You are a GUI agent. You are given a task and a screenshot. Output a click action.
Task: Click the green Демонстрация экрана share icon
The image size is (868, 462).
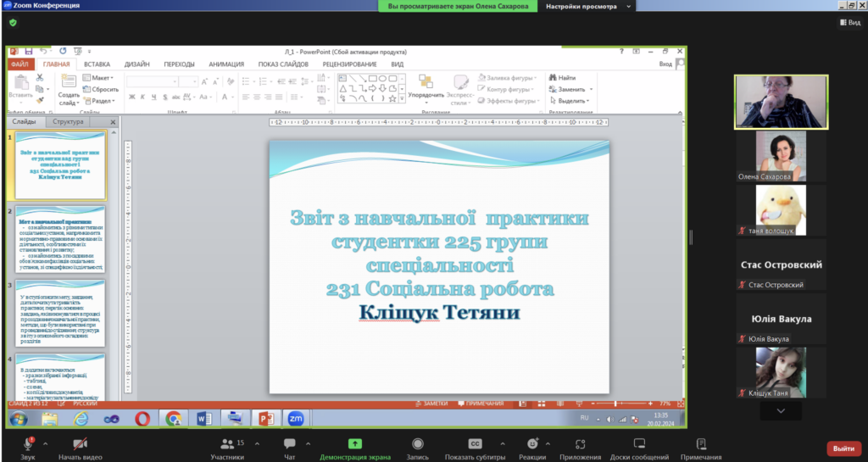point(354,443)
